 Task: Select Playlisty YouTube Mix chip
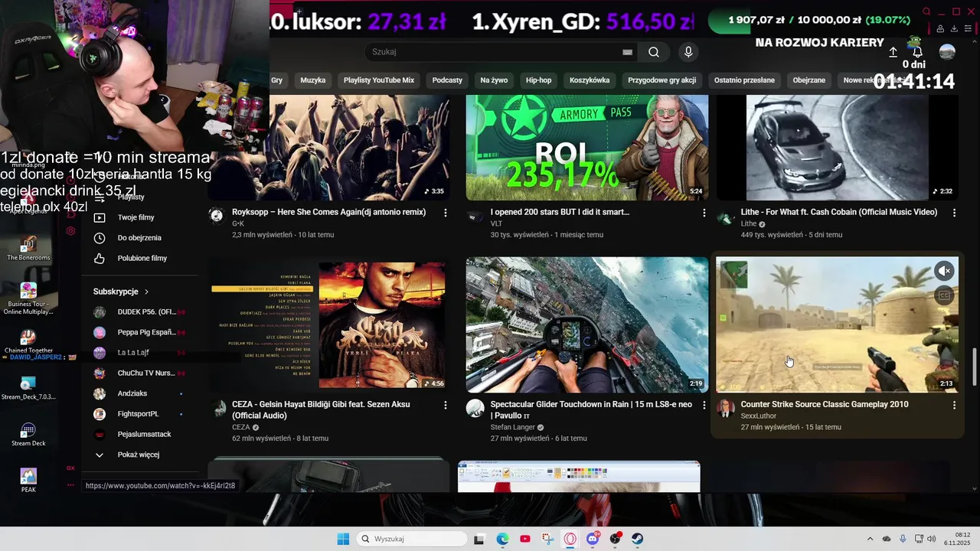click(x=379, y=80)
